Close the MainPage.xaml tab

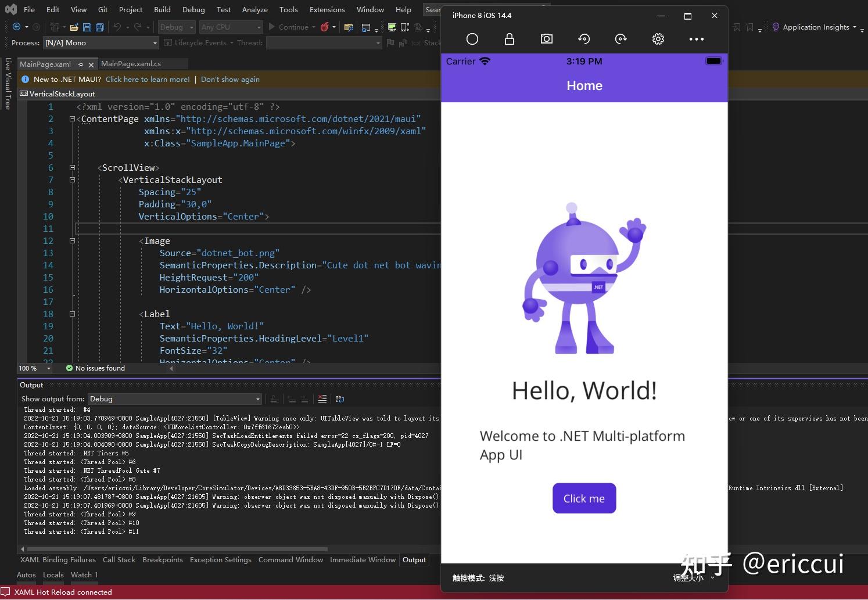pos(91,64)
